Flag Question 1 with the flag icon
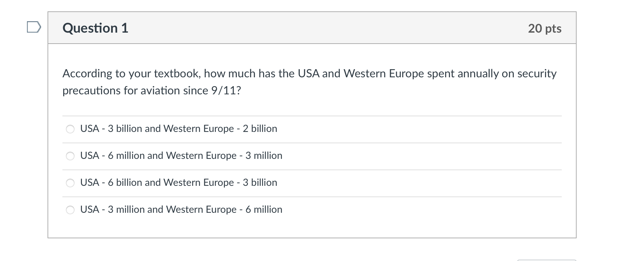 coord(34,27)
